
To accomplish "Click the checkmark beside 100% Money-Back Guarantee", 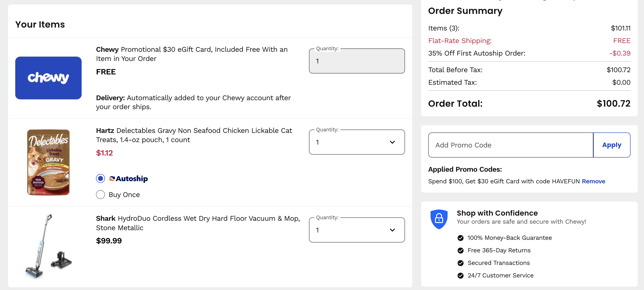I will [x=461, y=238].
